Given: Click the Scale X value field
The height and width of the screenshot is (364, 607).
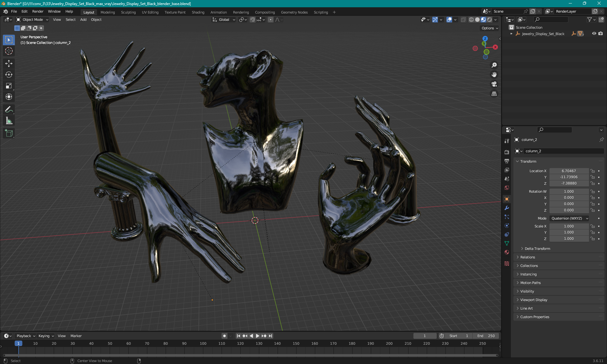Looking at the screenshot, I should click(x=568, y=226).
